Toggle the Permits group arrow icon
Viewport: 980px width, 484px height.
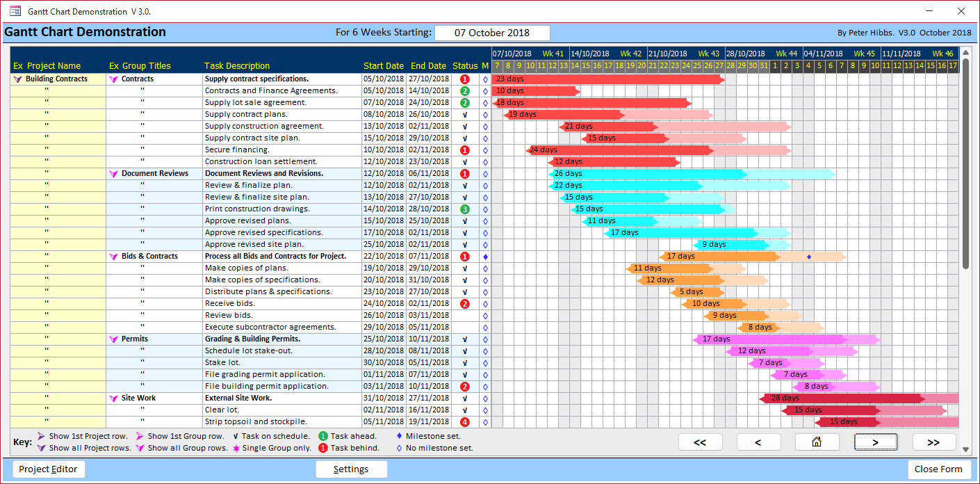[x=113, y=339]
